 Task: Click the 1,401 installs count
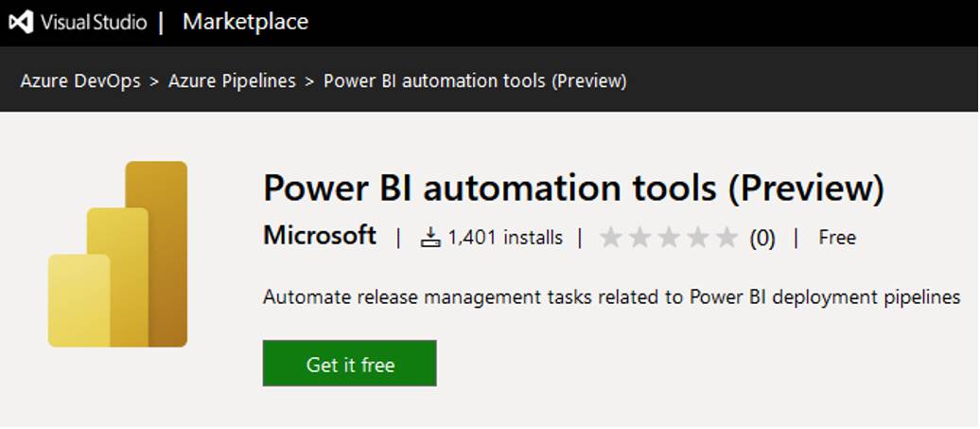(505, 238)
